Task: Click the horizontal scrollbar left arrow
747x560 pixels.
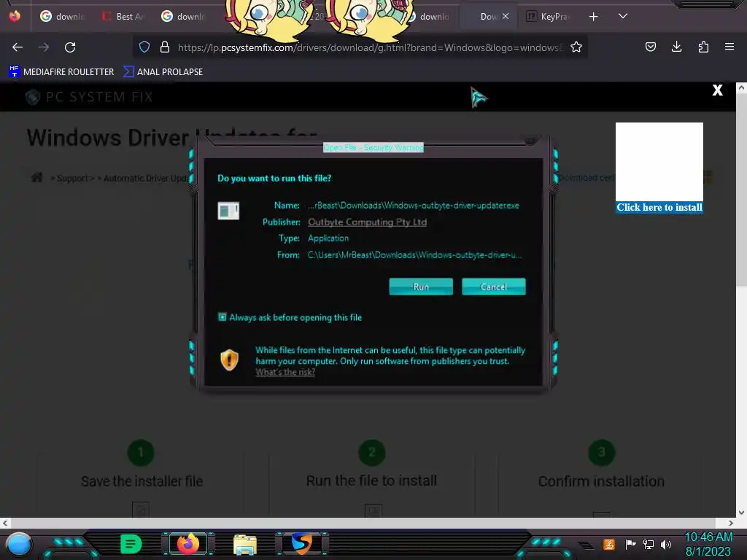Action: [x=5, y=523]
